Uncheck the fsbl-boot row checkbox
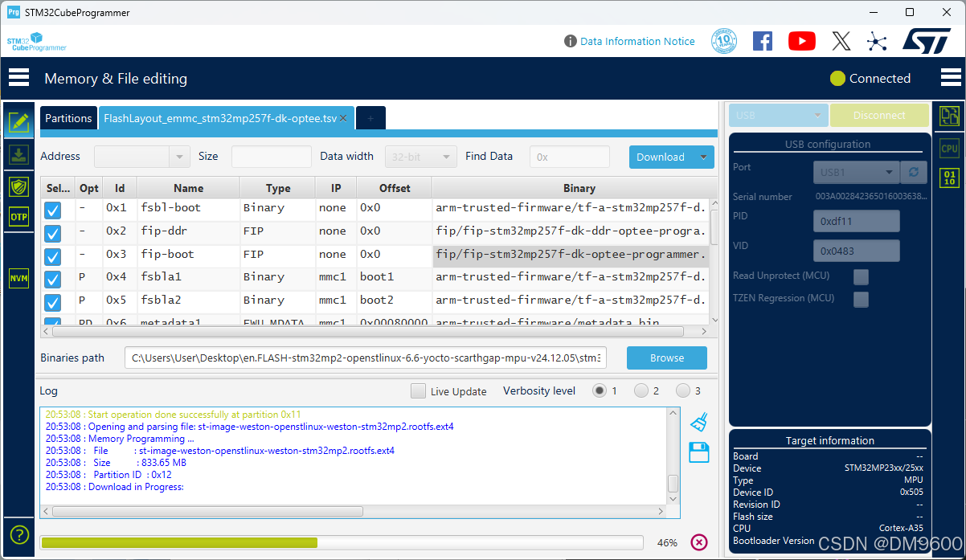The width and height of the screenshot is (966, 560). coord(53,211)
